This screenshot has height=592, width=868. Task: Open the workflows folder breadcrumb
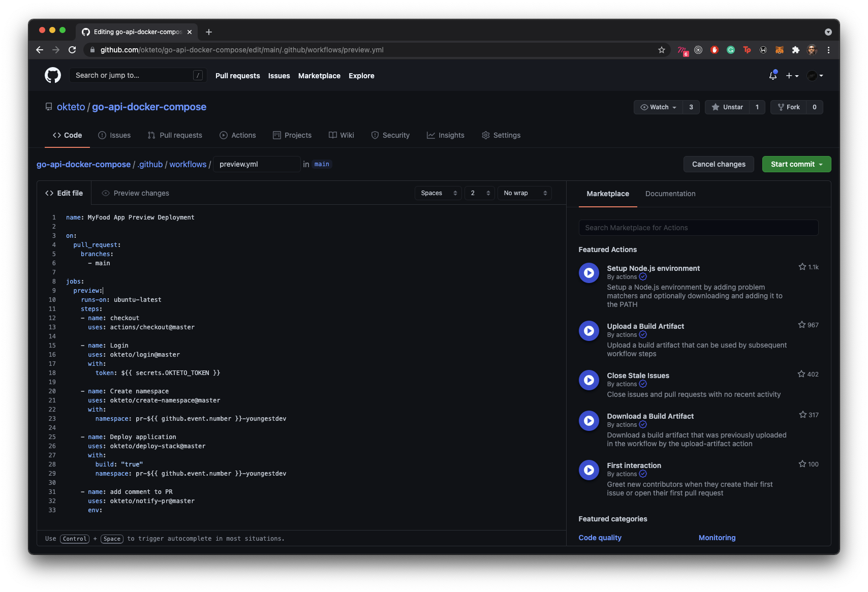click(x=188, y=164)
